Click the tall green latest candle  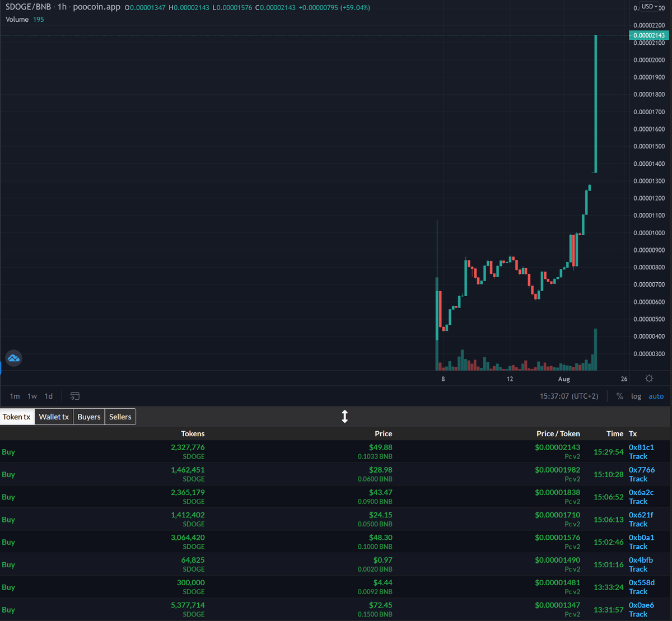point(595,104)
